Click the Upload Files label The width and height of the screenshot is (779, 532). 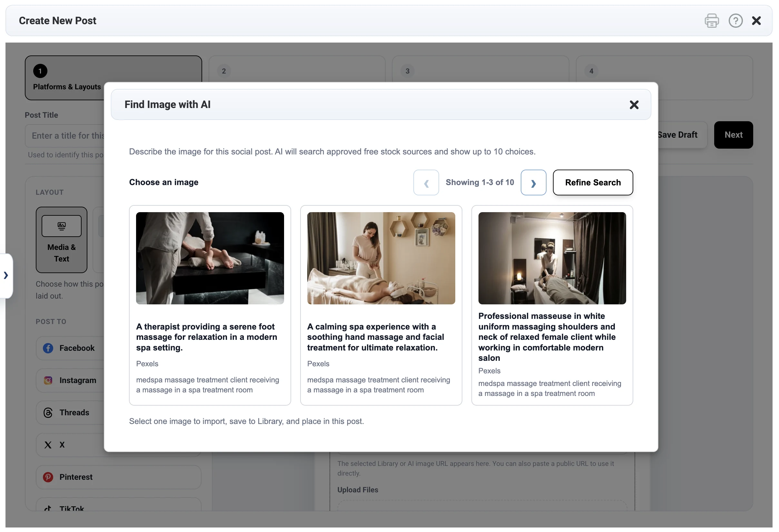point(358,490)
